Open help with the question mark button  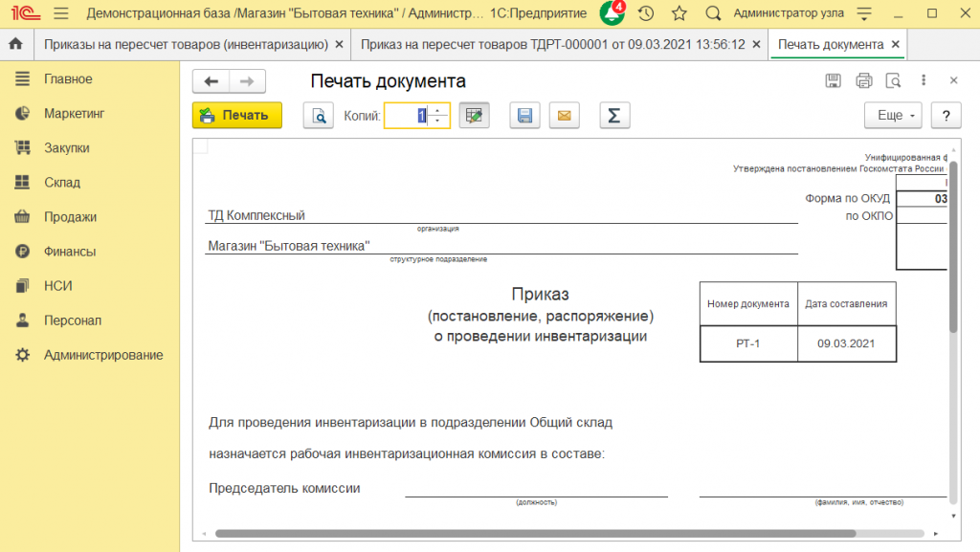[947, 116]
